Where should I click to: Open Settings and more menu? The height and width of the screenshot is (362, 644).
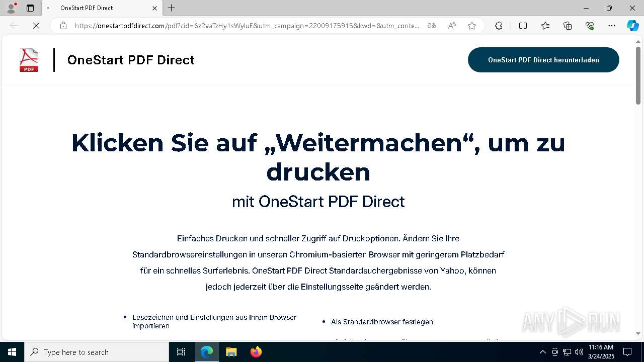(x=612, y=26)
